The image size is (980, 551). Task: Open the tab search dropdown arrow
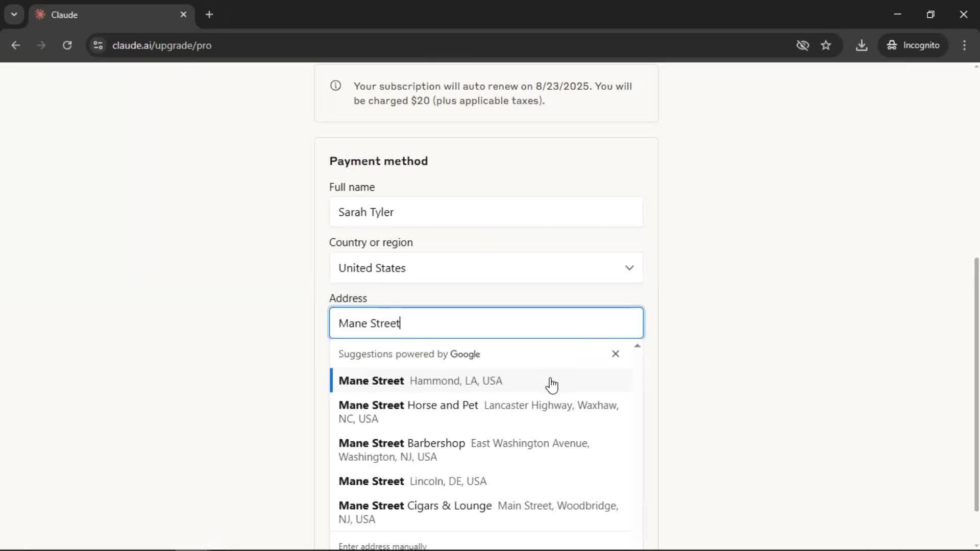14,14
